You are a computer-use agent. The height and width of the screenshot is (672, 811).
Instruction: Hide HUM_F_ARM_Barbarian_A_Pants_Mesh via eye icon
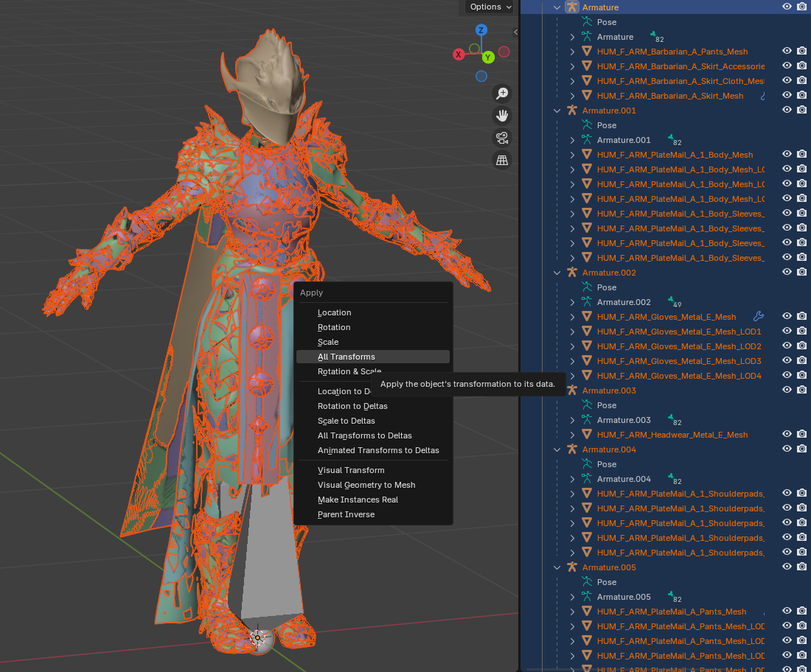click(x=787, y=51)
